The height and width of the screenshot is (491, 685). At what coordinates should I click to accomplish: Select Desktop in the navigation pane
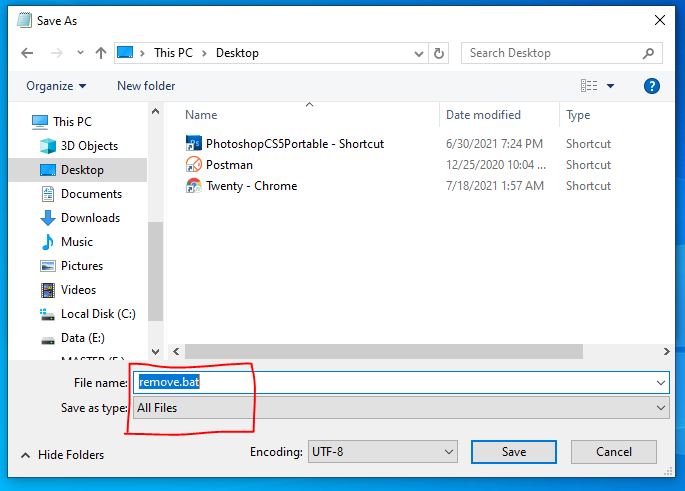pos(78,170)
